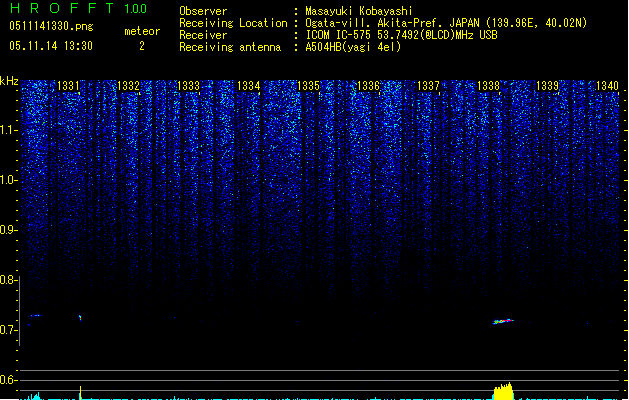629x400 pixels.
Task: Click the yellow signal-strength peak near 1338
Action: click(503, 391)
